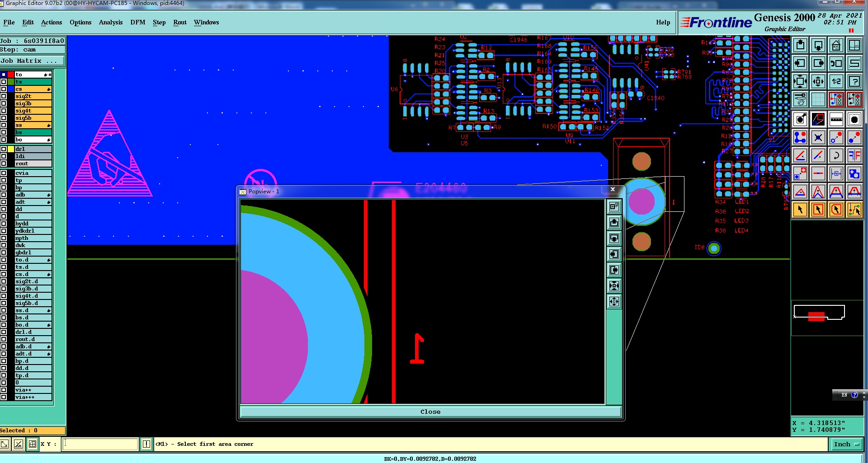Screen dimensions: 868x463
Task: Click the mirror F icon
Action: pyautogui.click(x=854, y=156)
